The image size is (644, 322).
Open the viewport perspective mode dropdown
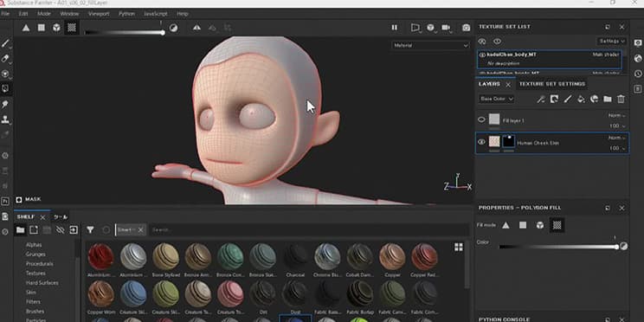(415, 28)
